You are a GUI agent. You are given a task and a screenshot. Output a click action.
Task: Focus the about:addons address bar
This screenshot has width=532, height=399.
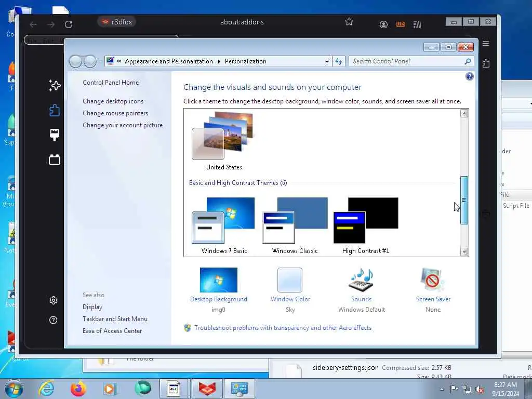pyautogui.click(x=242, y=22)
